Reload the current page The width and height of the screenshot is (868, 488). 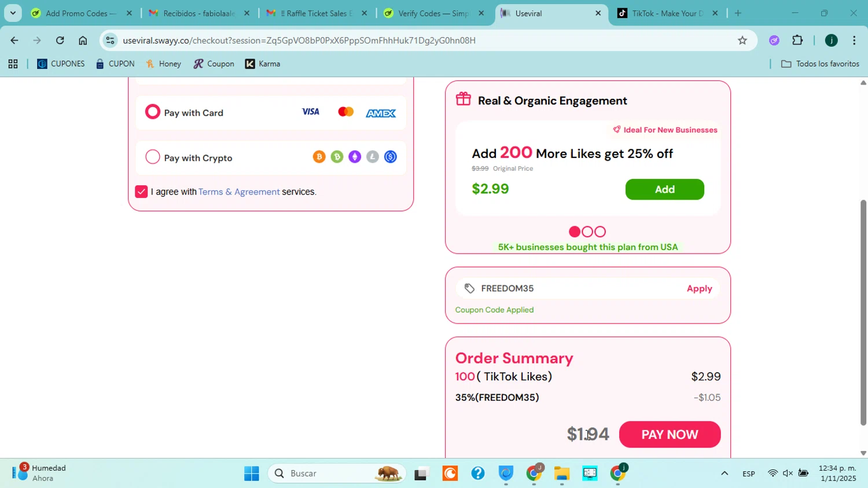click(x=60, y=40)
